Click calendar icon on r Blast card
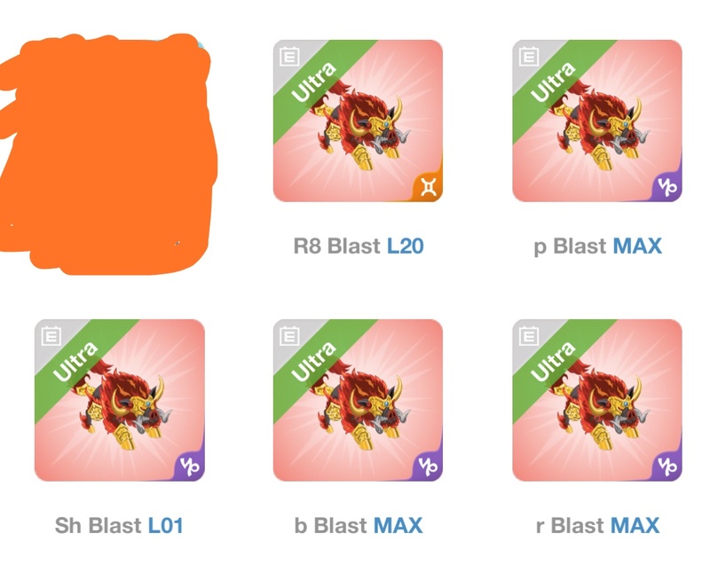This screenshot has width=710, height=588. pyautogui.click(x=528, y=336)
